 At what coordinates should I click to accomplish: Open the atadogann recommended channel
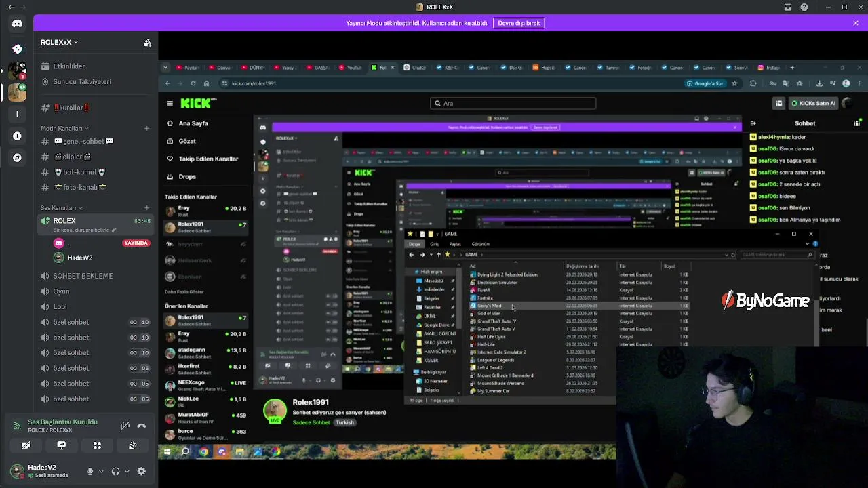point(206,352)
